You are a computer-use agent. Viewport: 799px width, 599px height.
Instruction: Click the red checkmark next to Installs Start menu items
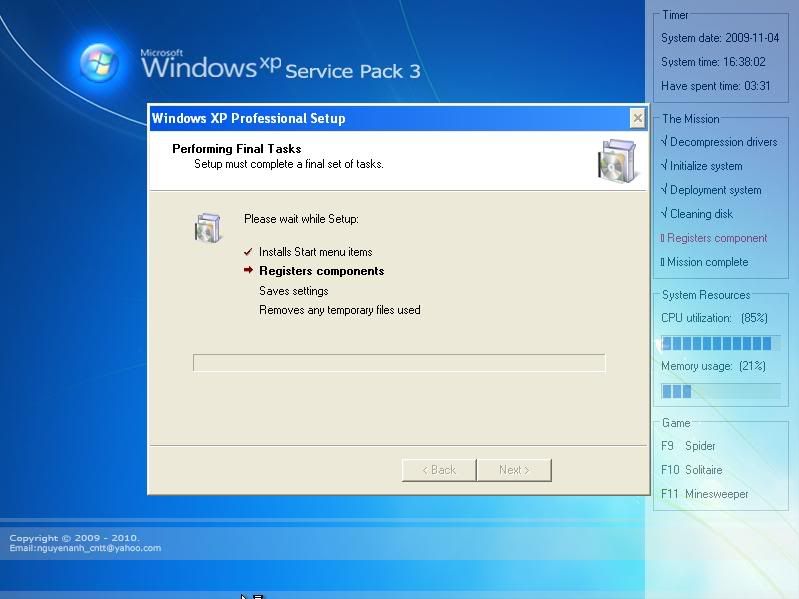[x=248, y=252]
